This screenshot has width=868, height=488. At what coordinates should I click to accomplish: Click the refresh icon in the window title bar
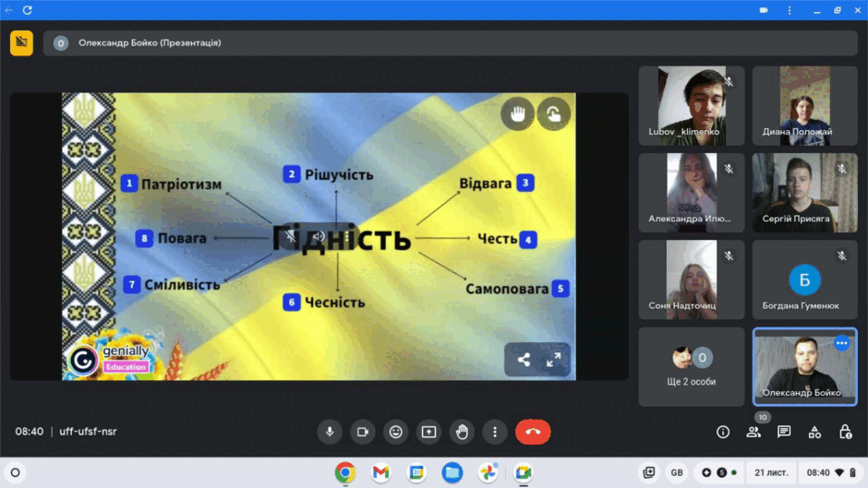click(27, 10)
